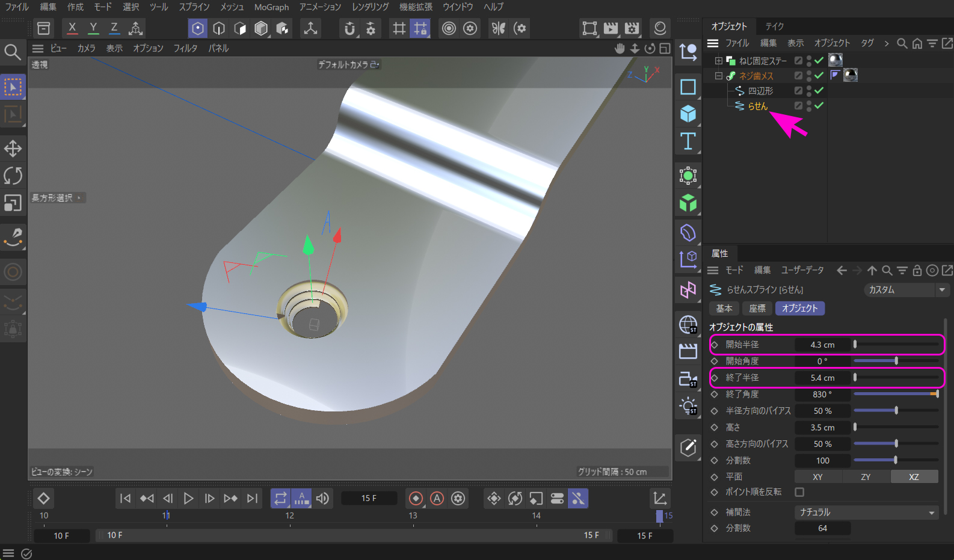Select the XY plane button

coord(817,477)
